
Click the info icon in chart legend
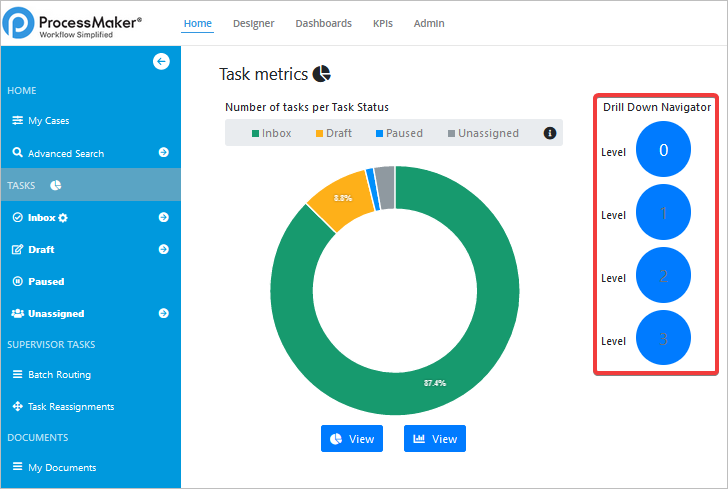549,133
